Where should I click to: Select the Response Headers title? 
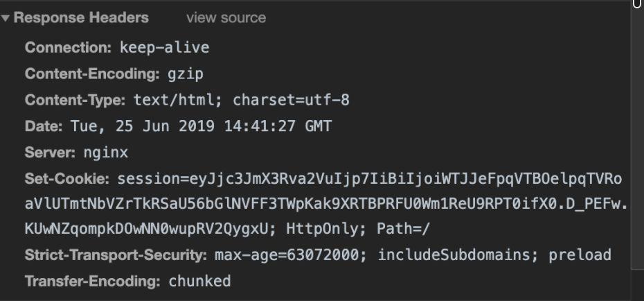point(81,17)
